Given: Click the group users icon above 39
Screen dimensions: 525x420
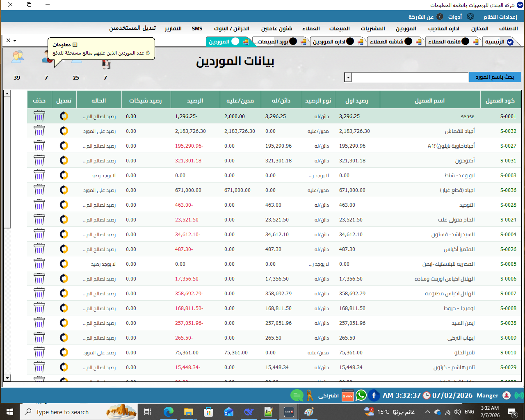Looking at the screenshot, I should [17, 57].
